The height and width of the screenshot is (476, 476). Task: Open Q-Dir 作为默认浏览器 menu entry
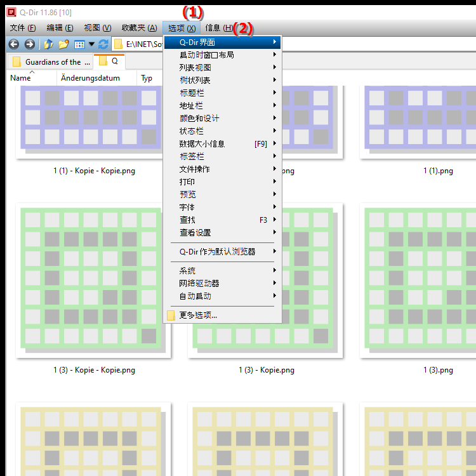click(222, 252)
